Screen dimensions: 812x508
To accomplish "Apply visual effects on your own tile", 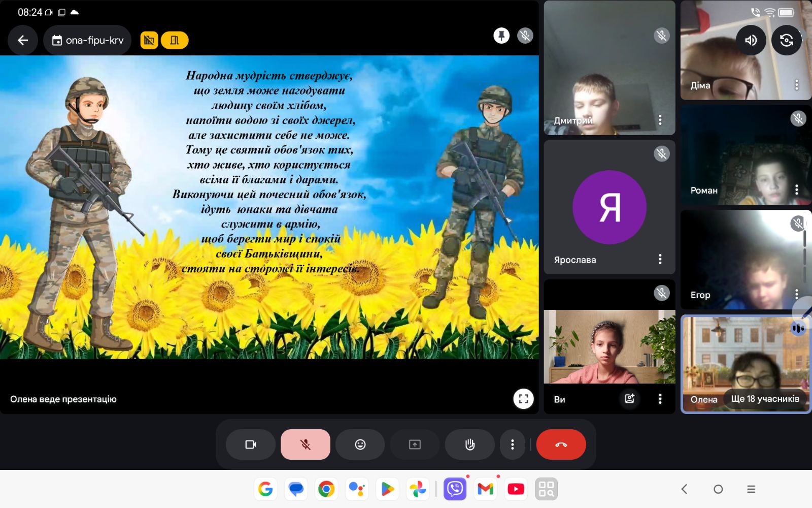I will point(630,399).
